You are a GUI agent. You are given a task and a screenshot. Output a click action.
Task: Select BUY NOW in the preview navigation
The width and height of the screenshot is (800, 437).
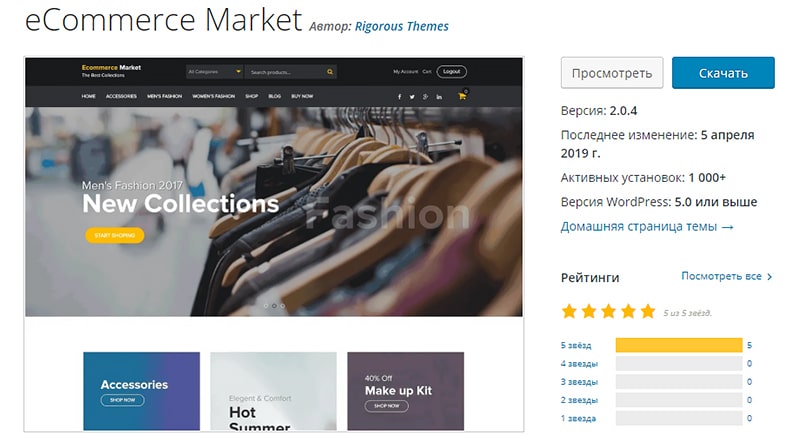click(302, 96)
